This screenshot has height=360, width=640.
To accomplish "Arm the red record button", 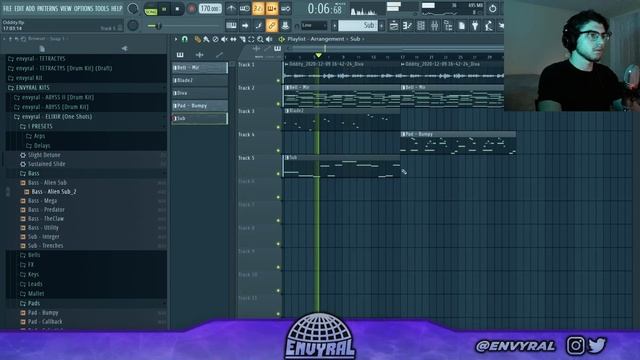I will coord(191,9).
